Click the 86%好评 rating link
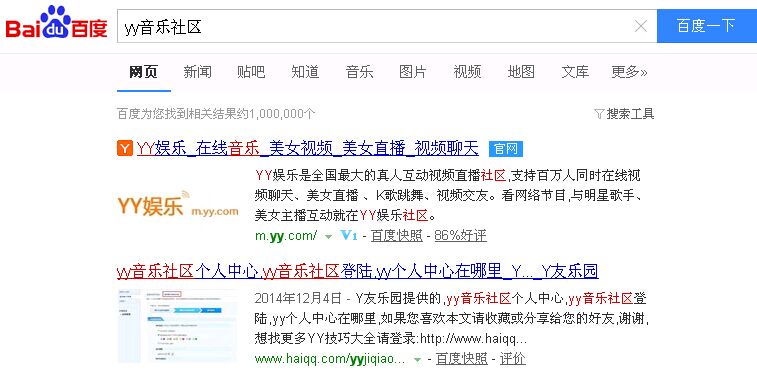Viewport: 757px width, 385px height. [461, 236]
